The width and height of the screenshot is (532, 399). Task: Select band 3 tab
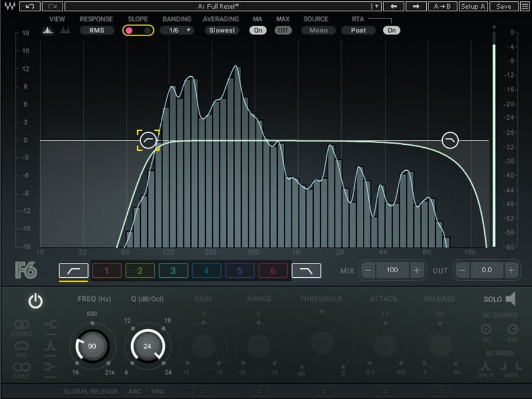(x=173, y=271)
